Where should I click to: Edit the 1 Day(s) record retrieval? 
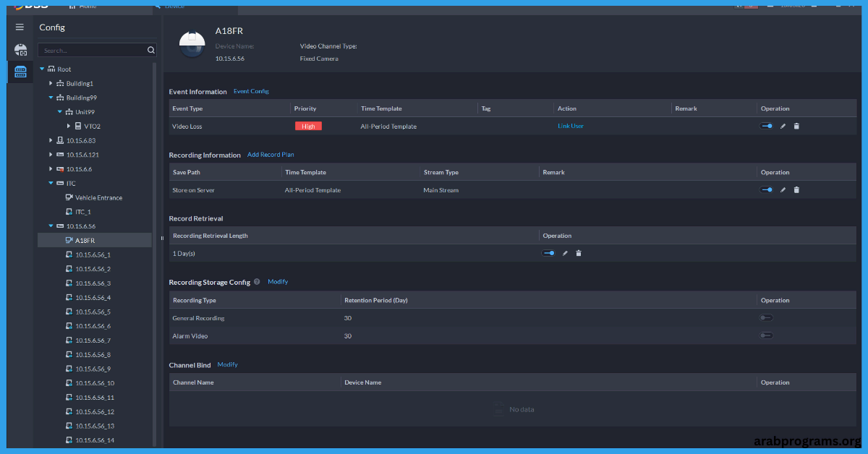tap(565, 253)
